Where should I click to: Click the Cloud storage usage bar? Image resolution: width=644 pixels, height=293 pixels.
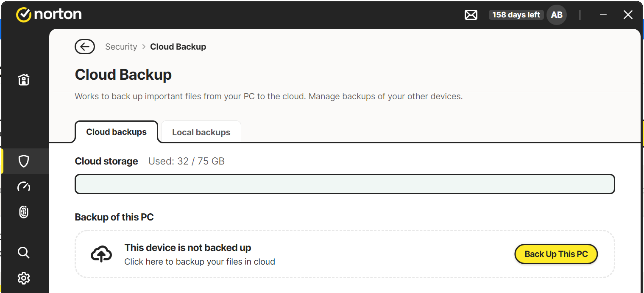pyautogui.click(x=344, y=184)
